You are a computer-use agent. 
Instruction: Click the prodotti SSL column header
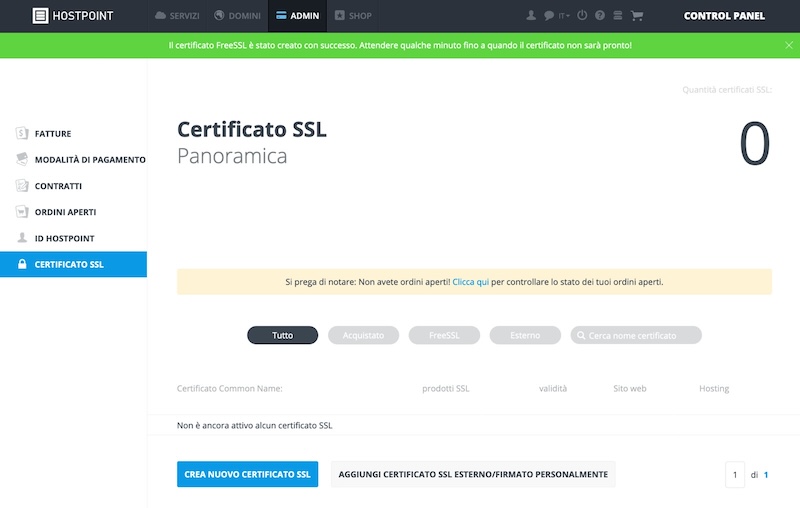click(x=445, y=388)
